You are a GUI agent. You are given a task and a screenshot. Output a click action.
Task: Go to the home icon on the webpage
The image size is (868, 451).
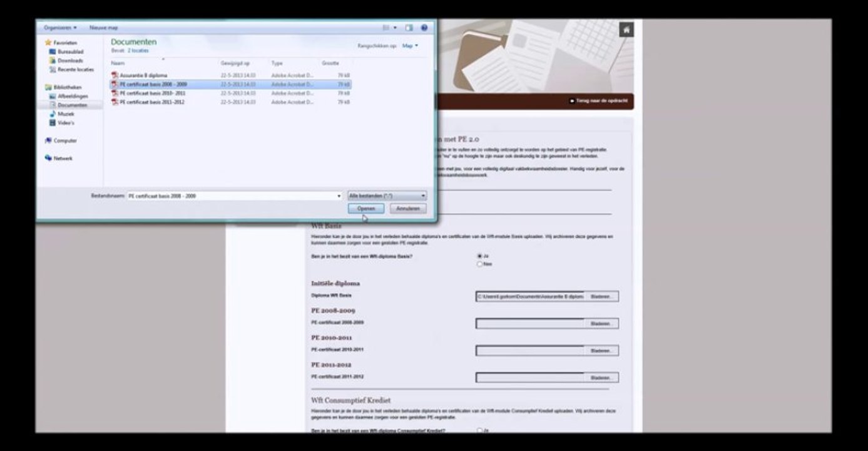coord(626,29)
